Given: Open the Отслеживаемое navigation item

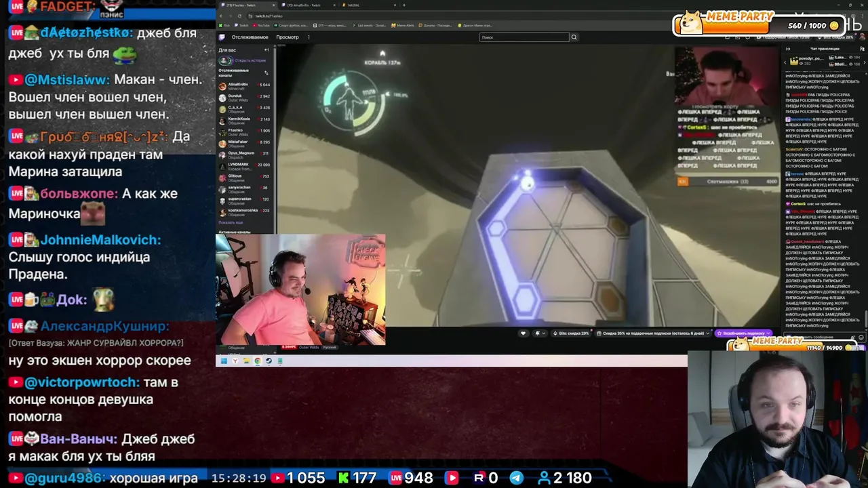Looking at the screenshot, I should click(250, 37).
